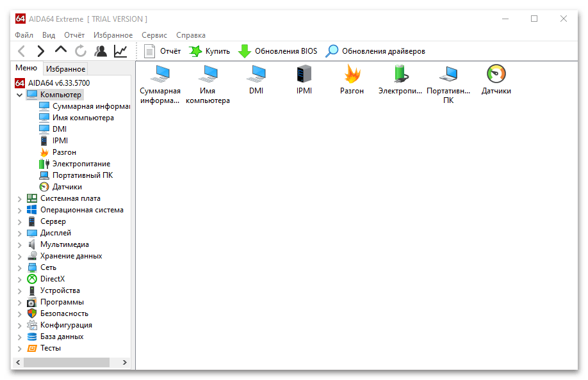This screenshot has width=588, height=380.
Task: Open the Электропитание battery icon in main pane
Action: pos(400,74)
